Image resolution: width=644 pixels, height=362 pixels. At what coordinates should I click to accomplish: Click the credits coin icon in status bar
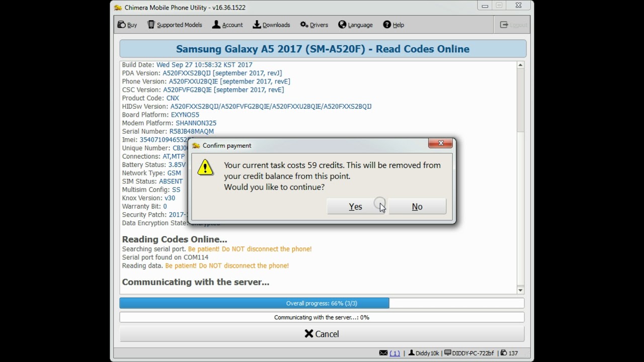pos(504,353)
